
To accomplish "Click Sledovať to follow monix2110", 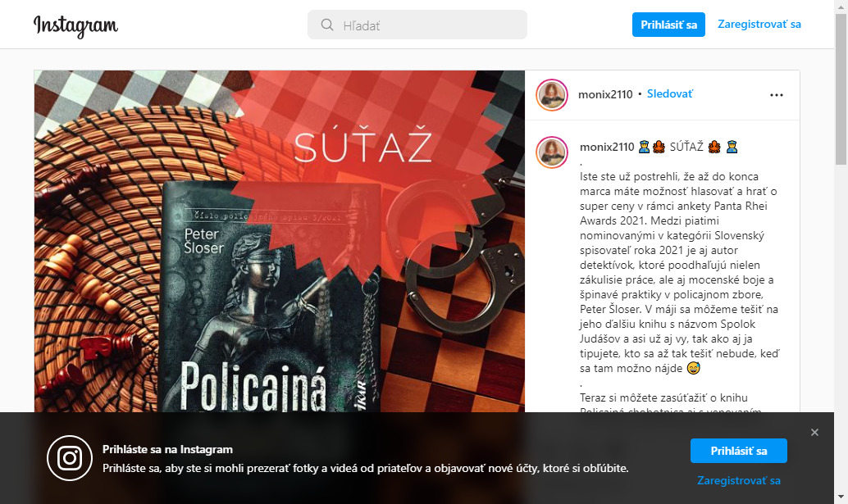I will [669, 94].
